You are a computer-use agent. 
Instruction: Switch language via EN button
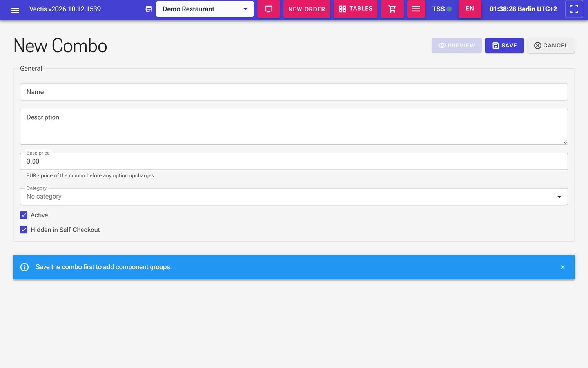[x=470, y=9]
